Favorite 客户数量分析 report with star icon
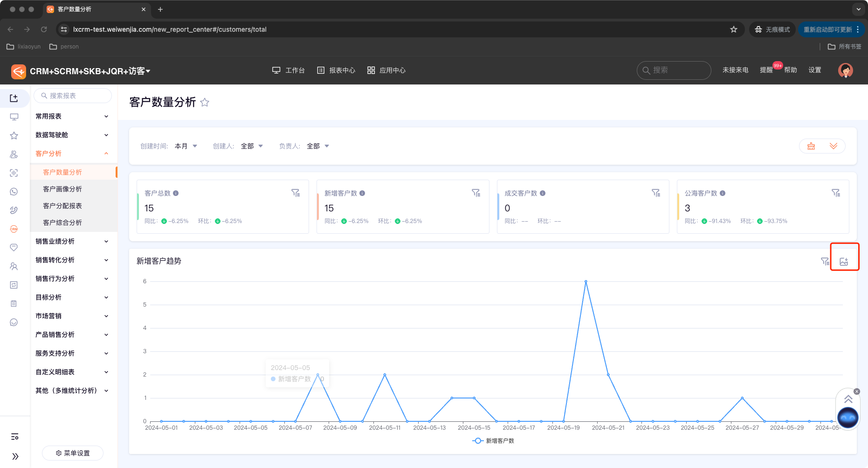Viewport: 868px width, 468px height. (x=205, y=103)
